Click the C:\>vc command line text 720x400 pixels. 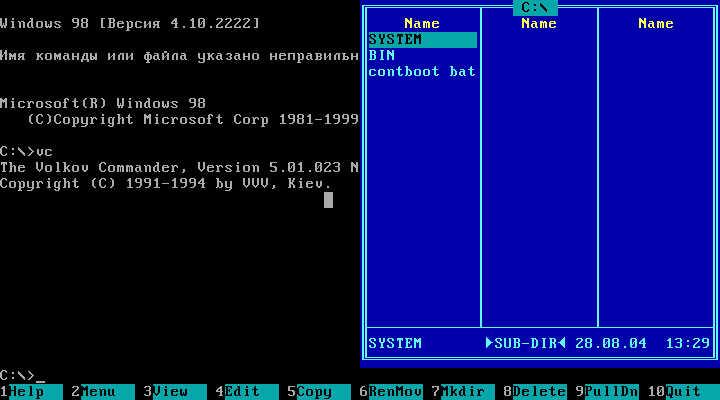coord(27,152)
